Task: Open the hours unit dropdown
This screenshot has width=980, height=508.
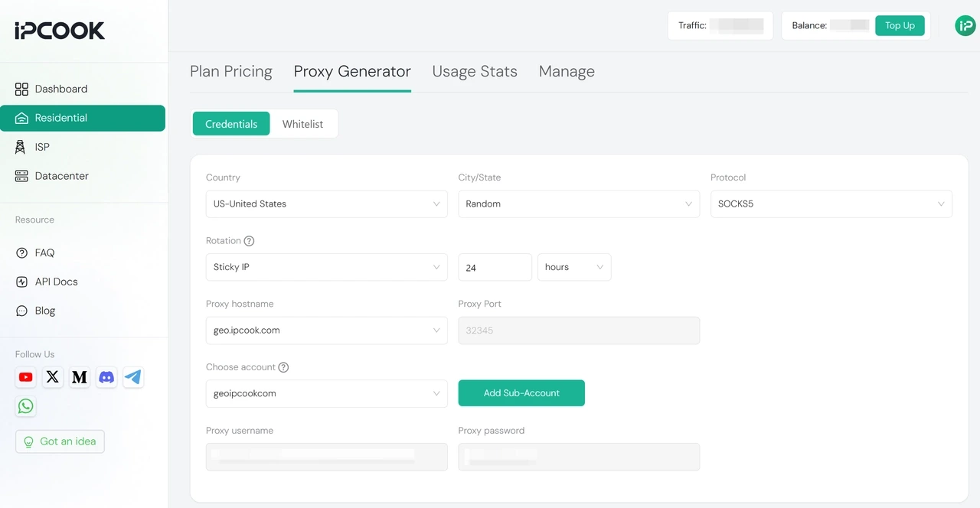Action: click(574, 267)
